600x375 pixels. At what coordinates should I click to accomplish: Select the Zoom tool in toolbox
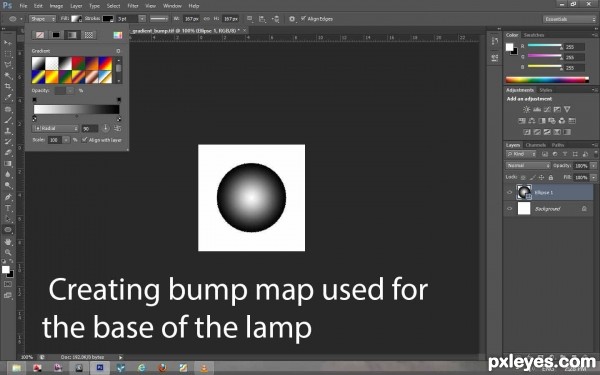click(8, 252)
